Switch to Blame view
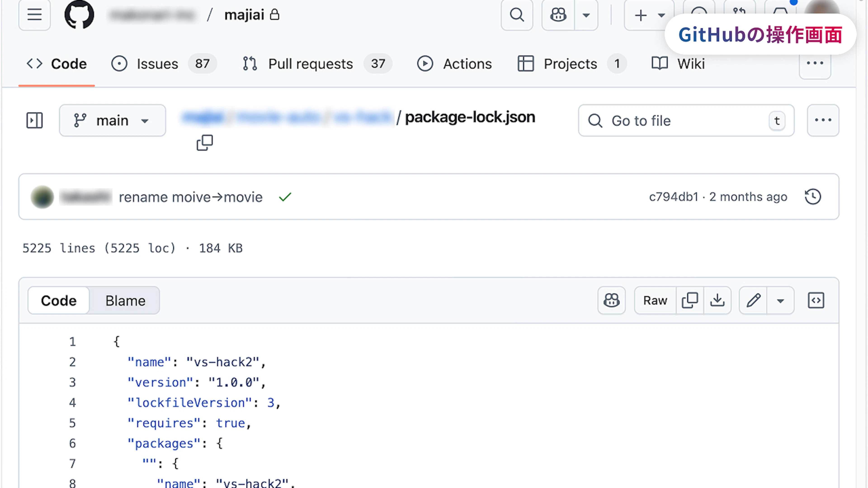The height and width of the screenshot is (488, 868). click(125, 300)
